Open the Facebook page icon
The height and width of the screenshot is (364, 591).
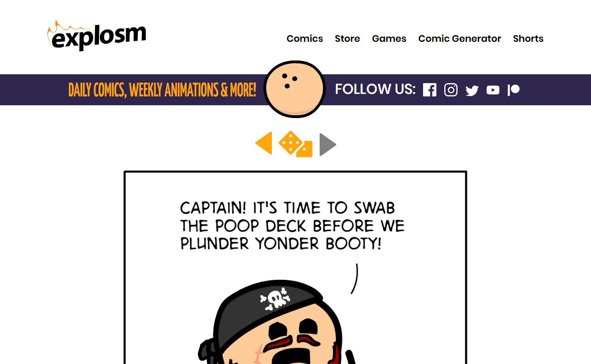pyautogui.click(x=429, y=90)
